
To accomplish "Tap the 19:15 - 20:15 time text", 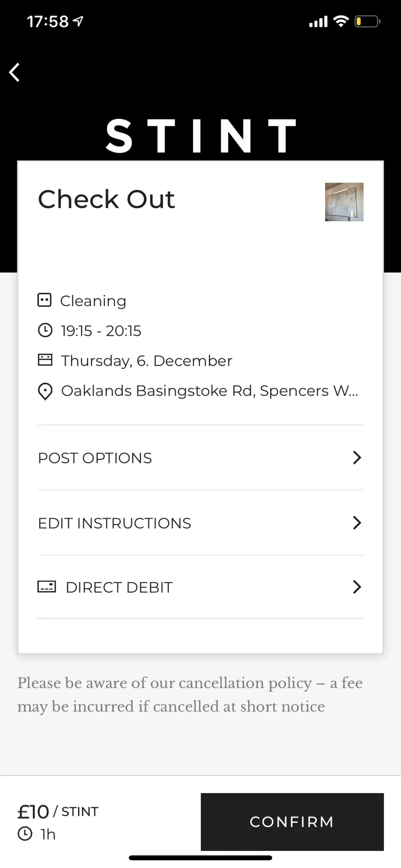I will [x=101, y=331].
